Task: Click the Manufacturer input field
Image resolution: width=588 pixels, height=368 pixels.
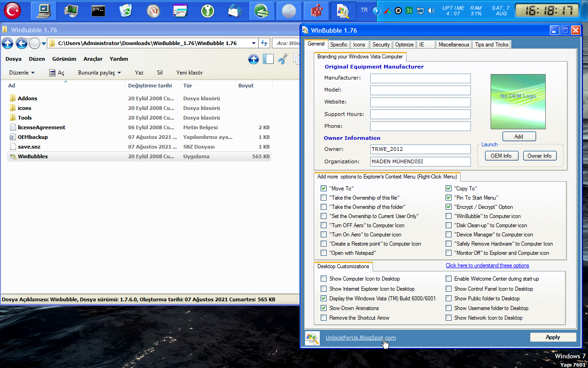Action: tap(421, 78)
